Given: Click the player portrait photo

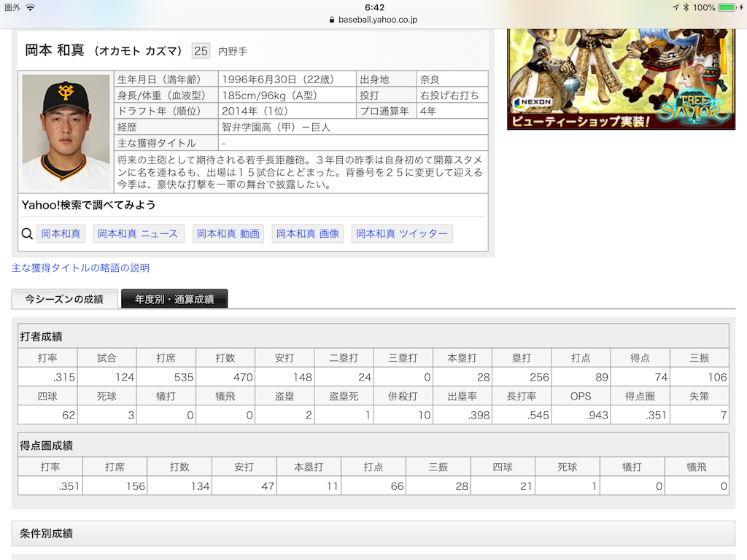Looking at the screenshot, I should tap(66, 133).
